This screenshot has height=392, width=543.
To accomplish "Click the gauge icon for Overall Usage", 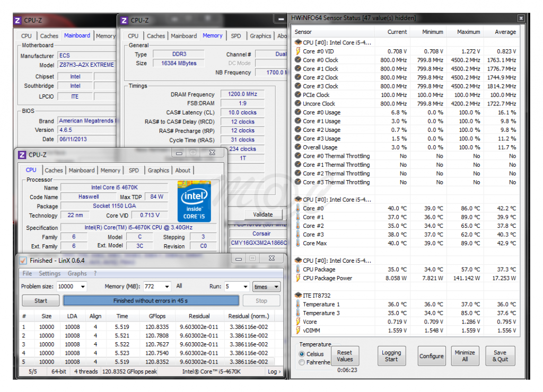I will click(297, 147).
